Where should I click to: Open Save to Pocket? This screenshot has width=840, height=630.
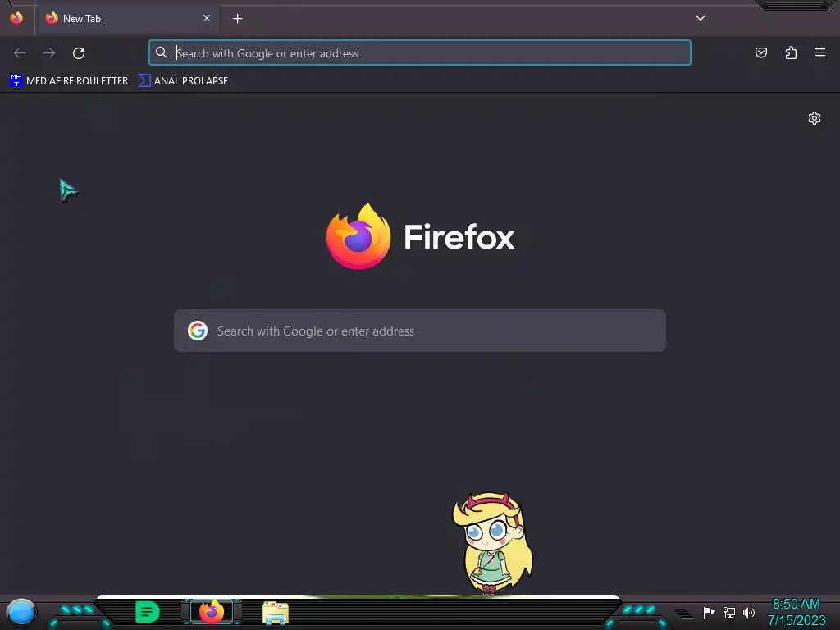(x=760, y=52)
